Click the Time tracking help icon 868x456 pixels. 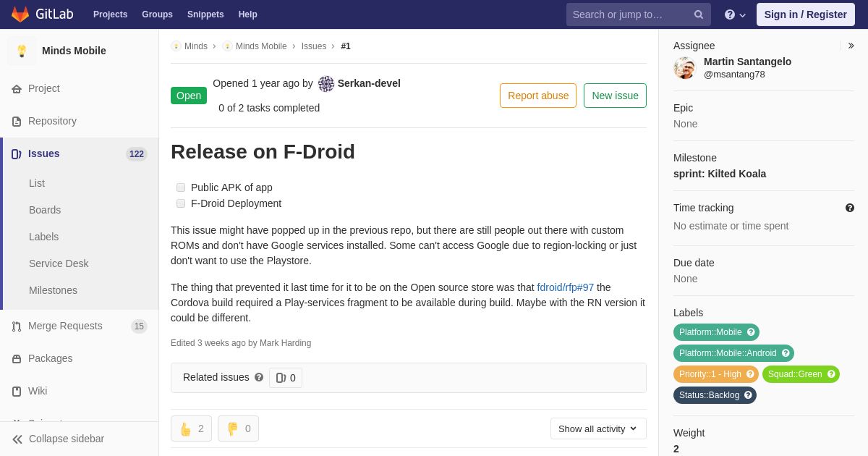[849, 208]
